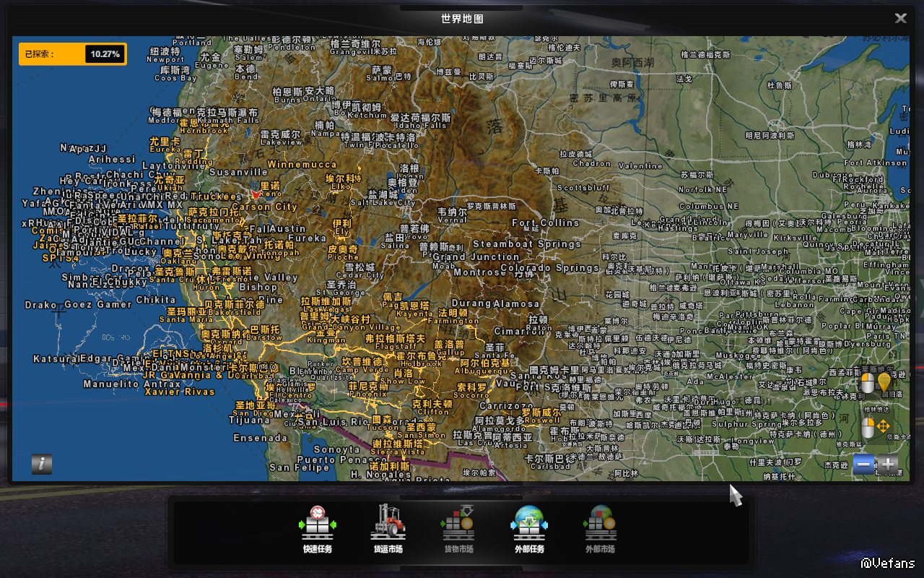The height and width of the screenshot is (578, 924).
Task: Close the 世界地图 world map window
Action: click(901, 19)
